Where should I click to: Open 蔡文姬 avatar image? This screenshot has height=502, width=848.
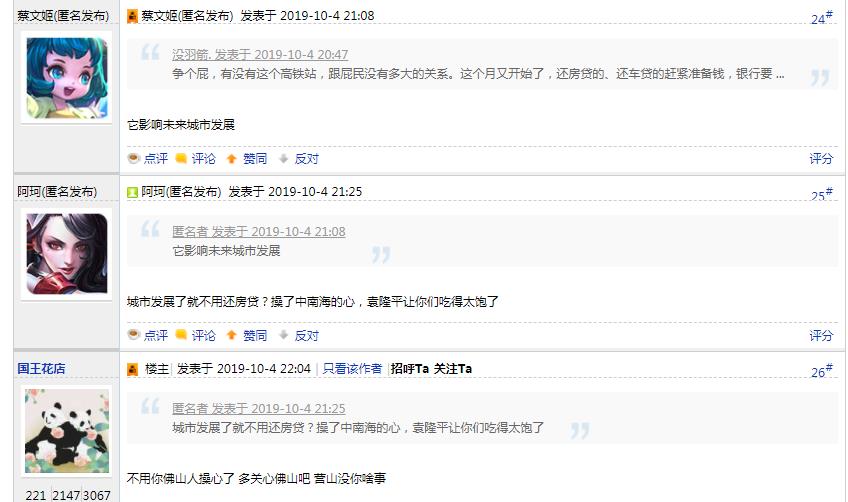(x=66, y=79)
